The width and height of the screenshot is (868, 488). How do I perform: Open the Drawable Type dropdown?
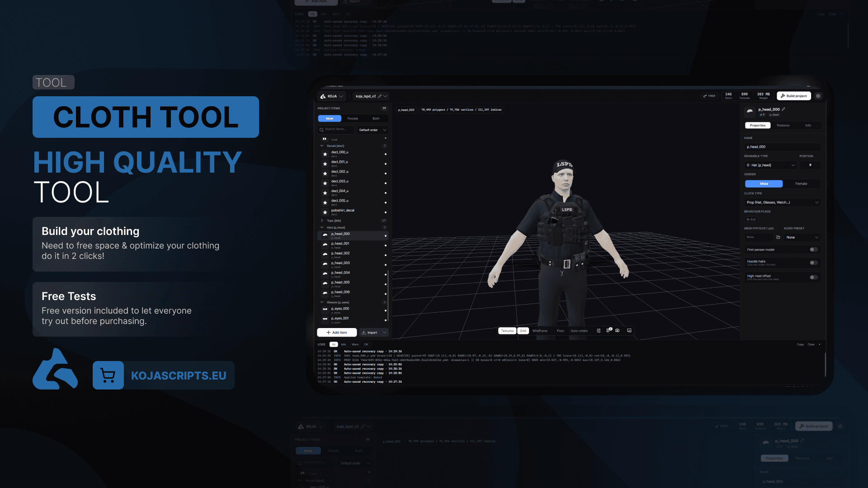771,165
